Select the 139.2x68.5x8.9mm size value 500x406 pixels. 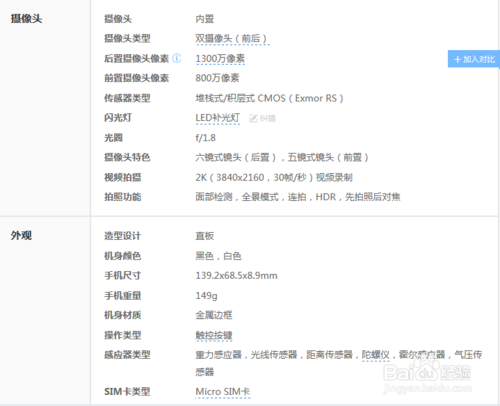(236, 276)
